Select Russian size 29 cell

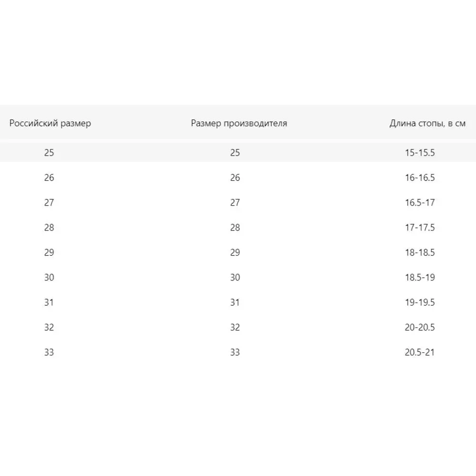[x=49, y=253]
